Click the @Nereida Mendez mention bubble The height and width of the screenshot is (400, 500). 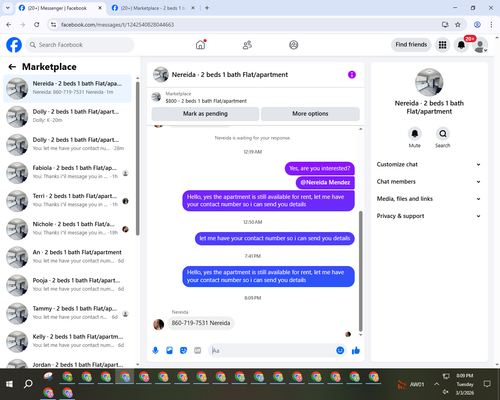point(325,182)
